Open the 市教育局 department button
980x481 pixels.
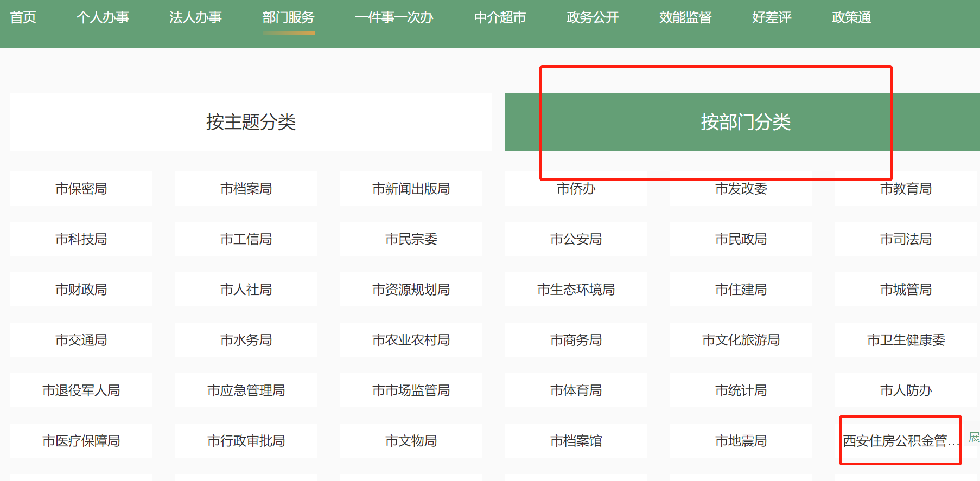point(905,189)
